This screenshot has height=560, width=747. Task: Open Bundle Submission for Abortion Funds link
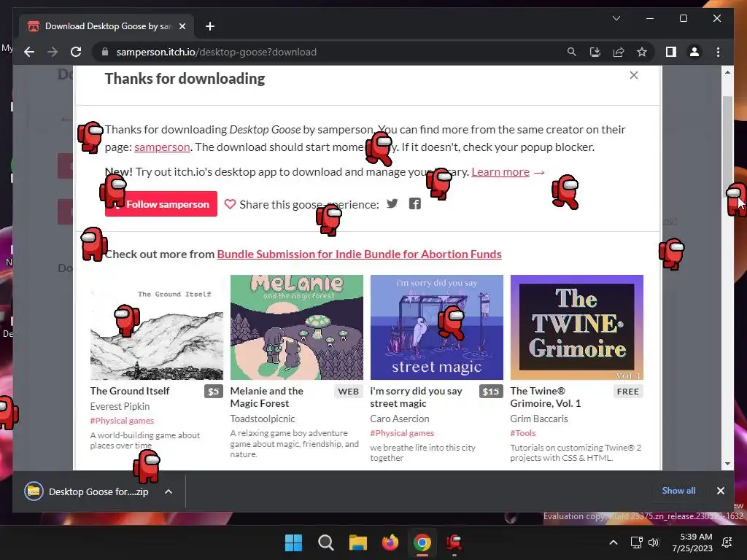click(x=359, y=254)
